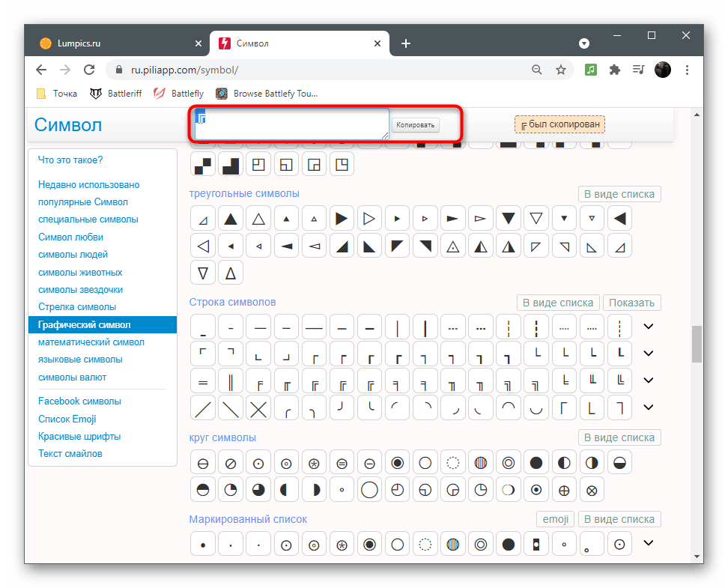Open a new browser tab
728x588 pixels.
click(406, 43)
